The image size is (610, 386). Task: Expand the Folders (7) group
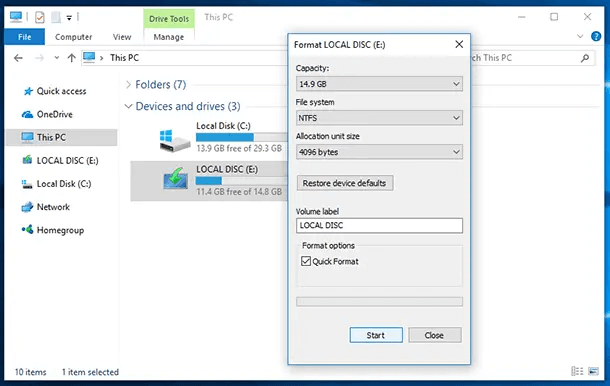pyautogui.click(x=128, y=84)
